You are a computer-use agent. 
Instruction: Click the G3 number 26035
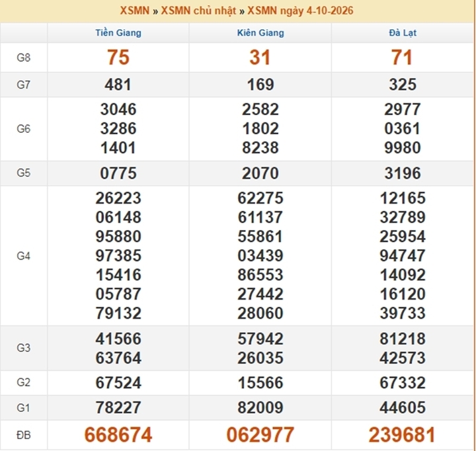coord(260,358)
